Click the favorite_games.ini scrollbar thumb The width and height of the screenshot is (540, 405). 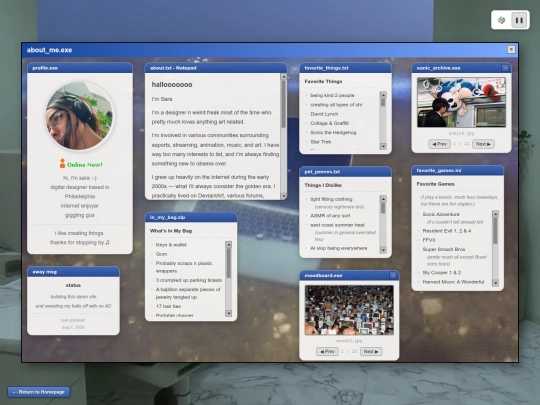(x=495, y=231)
